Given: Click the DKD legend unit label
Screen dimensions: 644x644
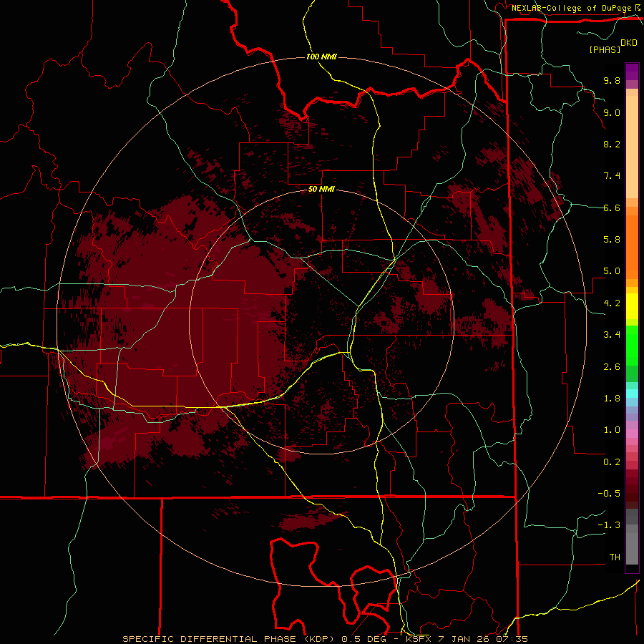Looking at the screenshot, I should pos(629,43).
